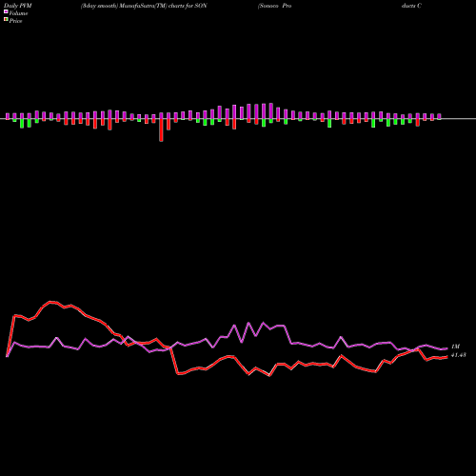This screenshot has width=476, height=476.
Task: Click the 'ducts C' text at top right
Action: pyautogui.click(x=411, y=6)
